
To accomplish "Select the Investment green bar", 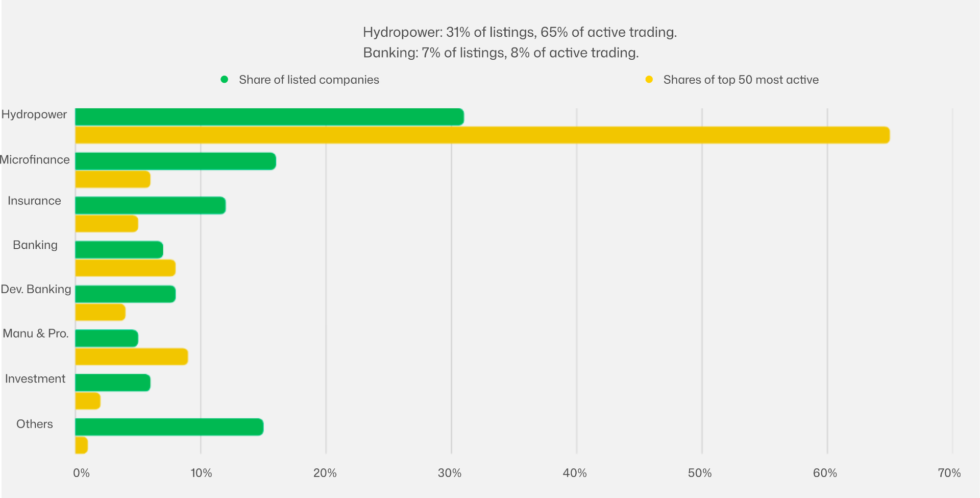I will [x=112, y=383].
